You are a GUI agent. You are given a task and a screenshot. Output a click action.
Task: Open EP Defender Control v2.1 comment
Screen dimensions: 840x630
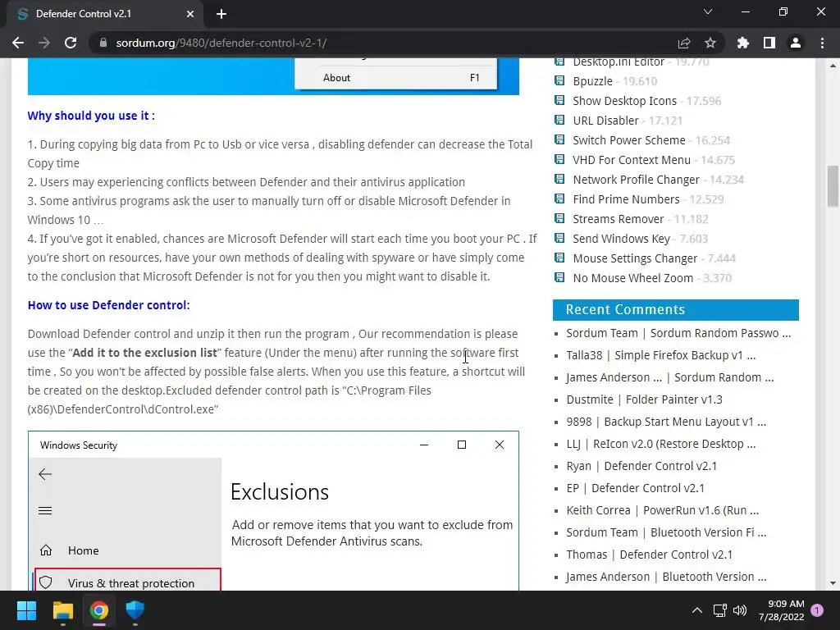coord(636,488)
